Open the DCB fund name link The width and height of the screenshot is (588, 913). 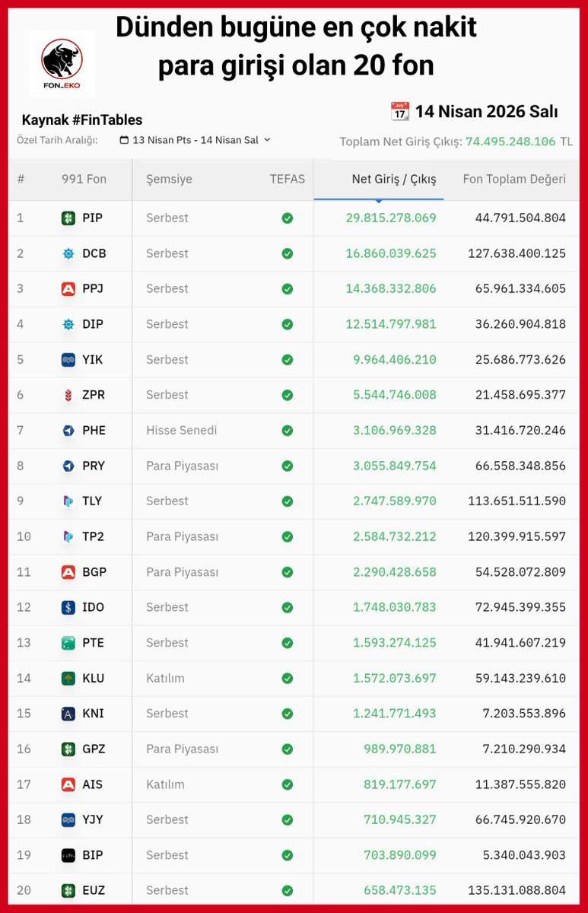point(94,253)
